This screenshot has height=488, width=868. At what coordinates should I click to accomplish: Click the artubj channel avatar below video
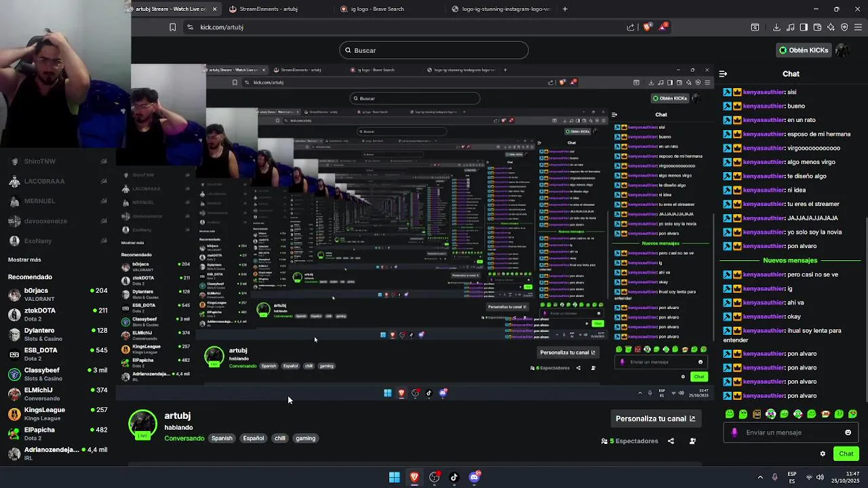(x=142, y=425)
